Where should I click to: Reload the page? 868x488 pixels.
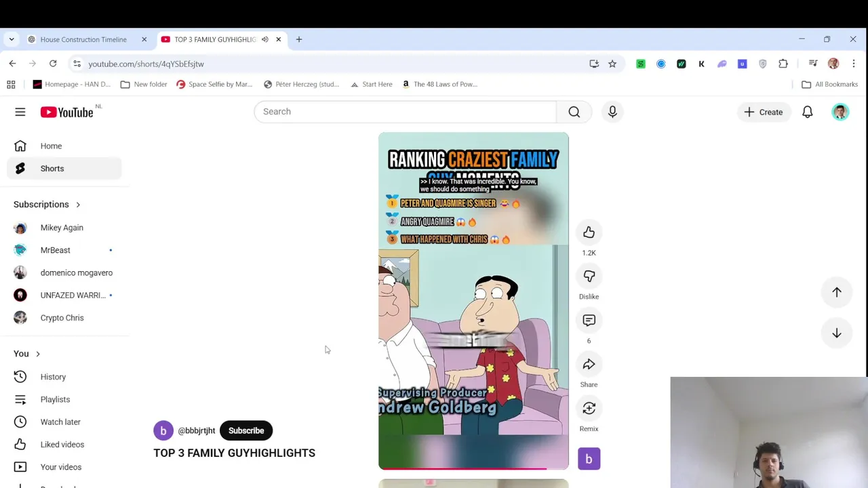point(53,64)
